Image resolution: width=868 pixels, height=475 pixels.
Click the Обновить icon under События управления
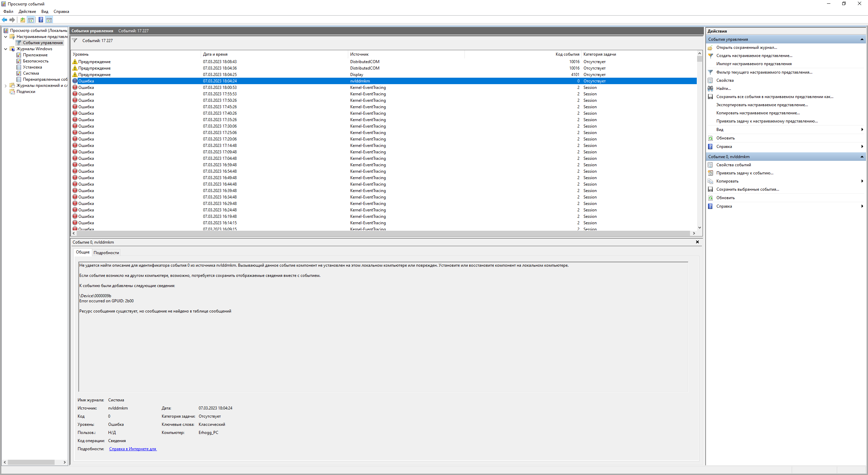[710, 138]
